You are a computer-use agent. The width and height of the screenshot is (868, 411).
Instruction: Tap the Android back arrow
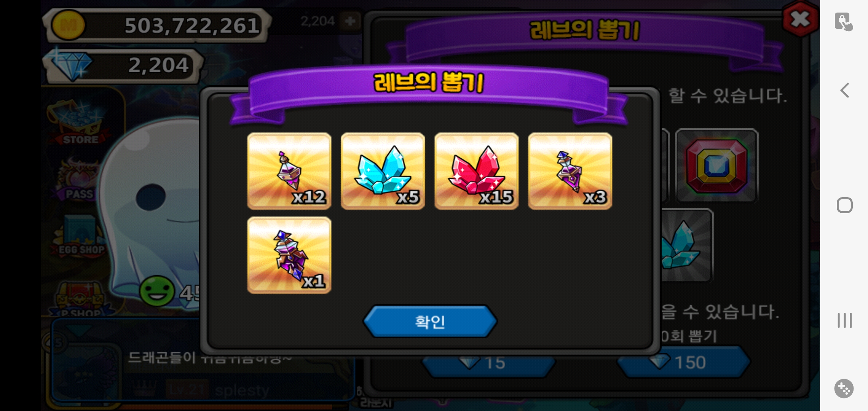[844, 91]
